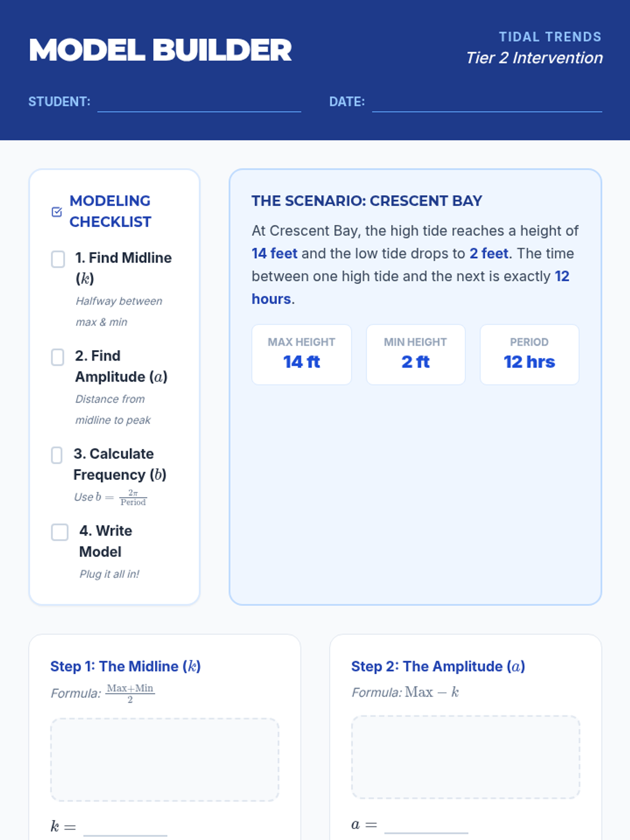Image resolution: width=630 pixels, height=840 pixels.
Task: Click the Step 1 midline work box
Action: [164, 759]
